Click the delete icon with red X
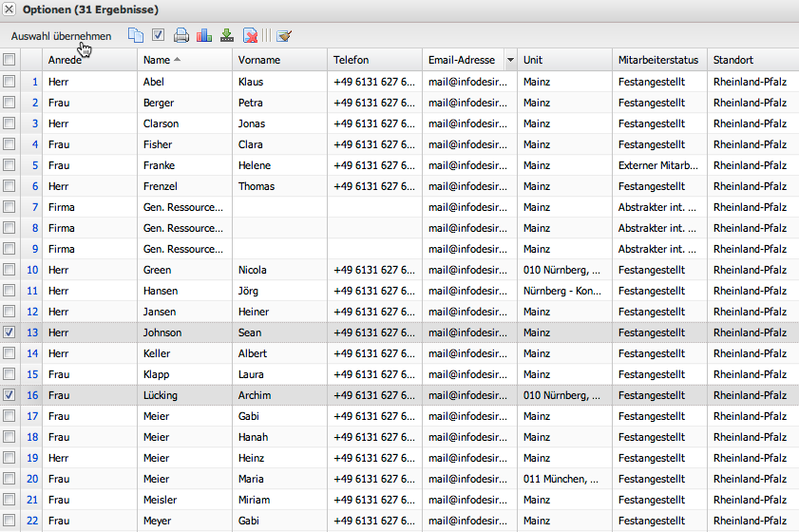This screenshot has width=799, height=532. [250, 36]
